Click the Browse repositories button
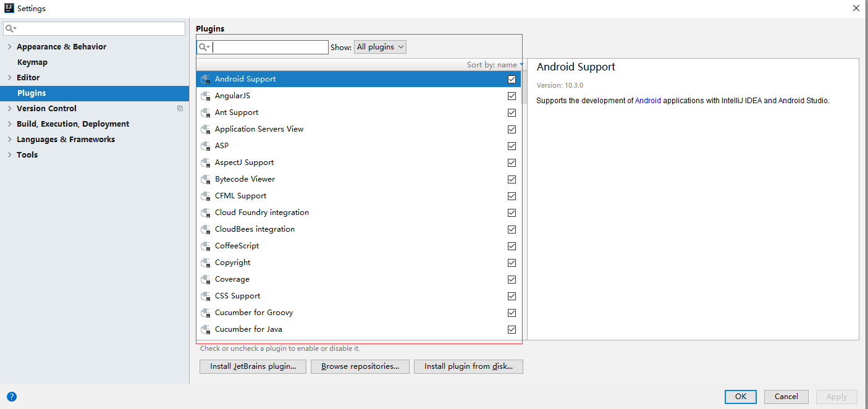Image resolution: width=868 pixels, height=409 pixels. coord(360,366)
